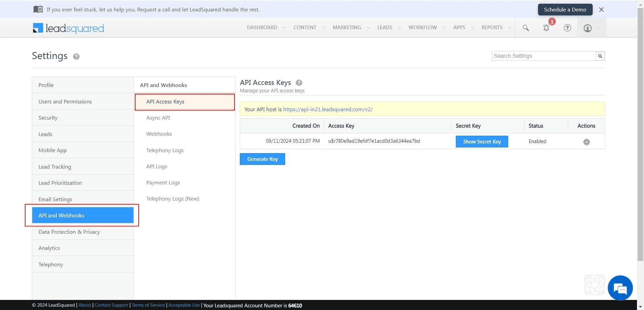Click the Search Settings magnifier button

[600, 56]
